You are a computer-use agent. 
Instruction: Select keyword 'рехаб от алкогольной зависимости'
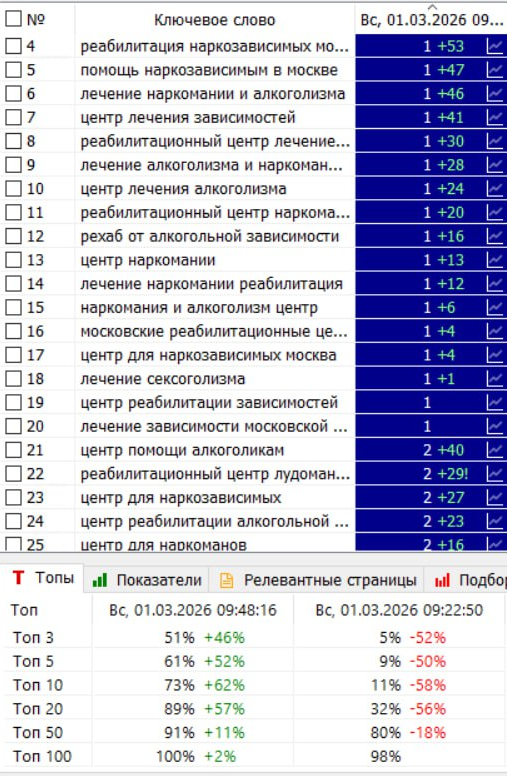pyautogui.click(x=210, y=237)
